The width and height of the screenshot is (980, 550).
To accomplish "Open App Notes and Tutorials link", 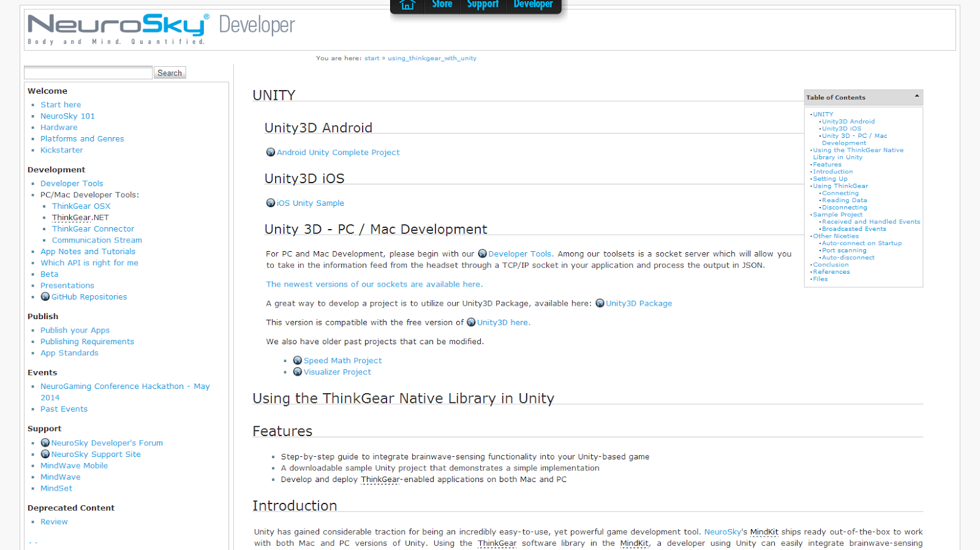I will (x=88, y=252).
